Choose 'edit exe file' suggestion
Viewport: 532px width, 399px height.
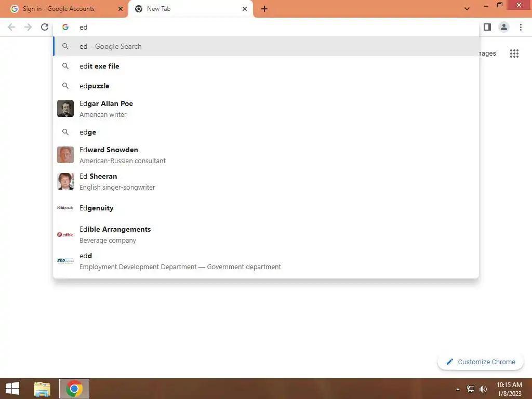pyautogui.click(x=267, y=66)
